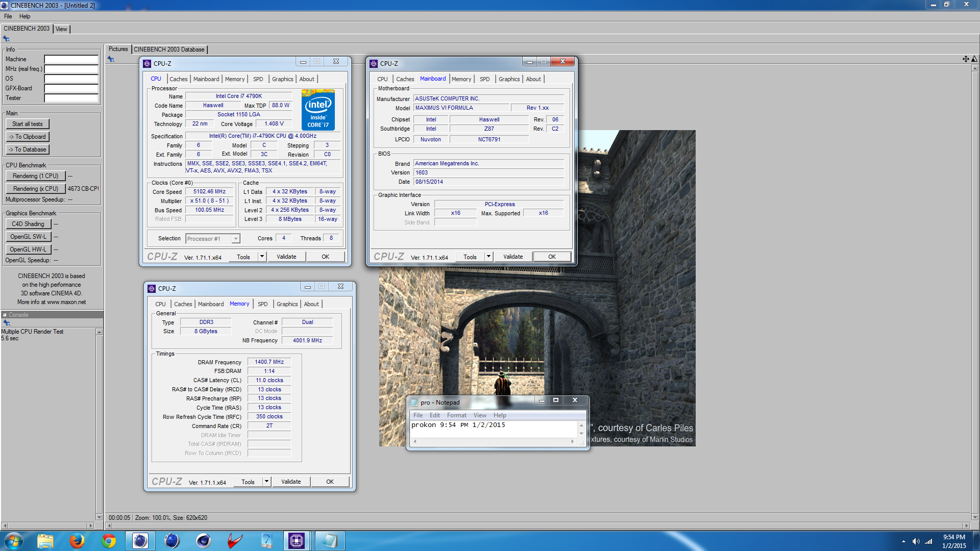The height and width of the screenshot is (551, 980).
Task: Run Rendering (1 CPU) benchmark
Action: pyautogui.click(x=36, y=176)
